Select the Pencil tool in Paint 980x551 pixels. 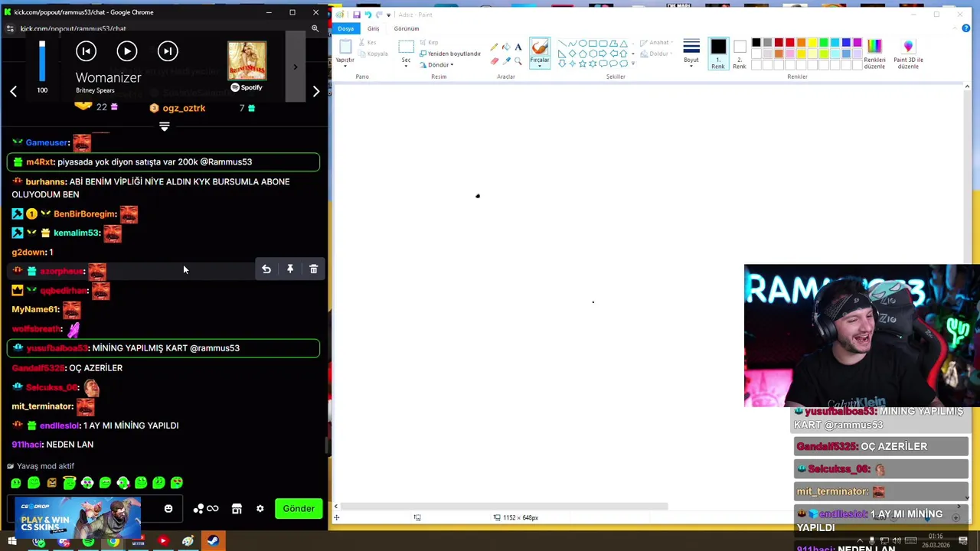494,47
